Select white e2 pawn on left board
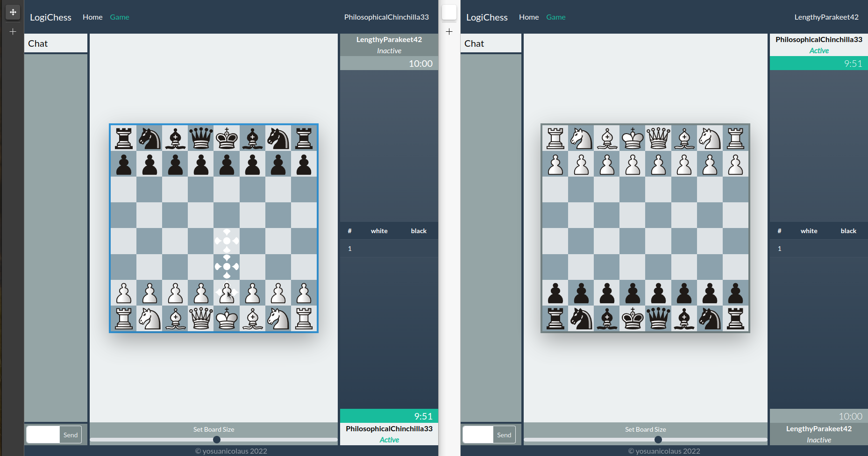This screenshot has width=868, height=456. point(227,293)
